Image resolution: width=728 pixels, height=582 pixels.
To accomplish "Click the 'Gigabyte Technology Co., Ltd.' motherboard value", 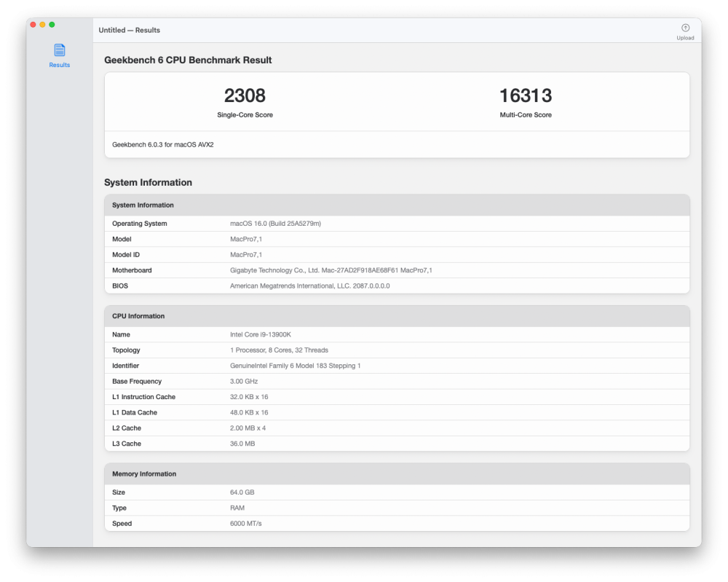I will pyautogui.click(x=331, y=270).
